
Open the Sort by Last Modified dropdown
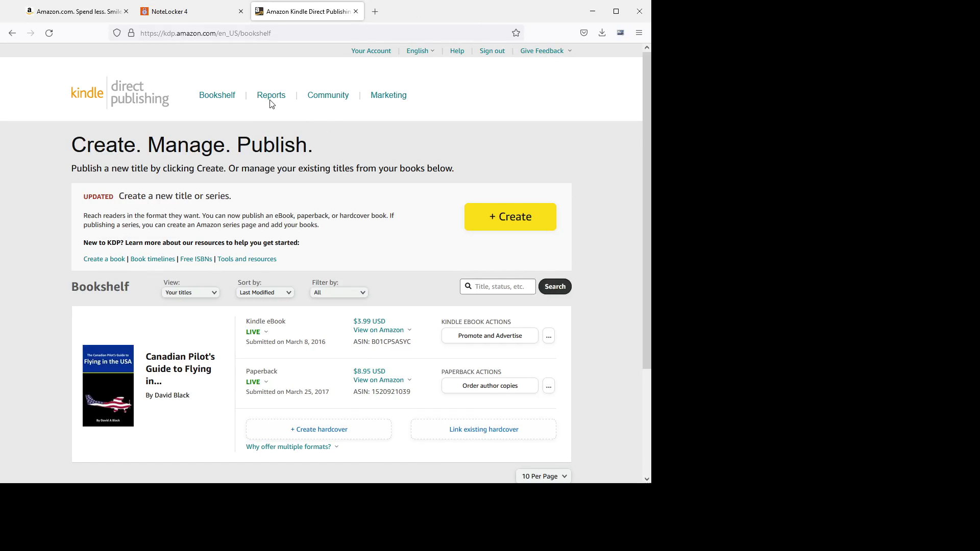pyautogui.click(x=265, y=292)
